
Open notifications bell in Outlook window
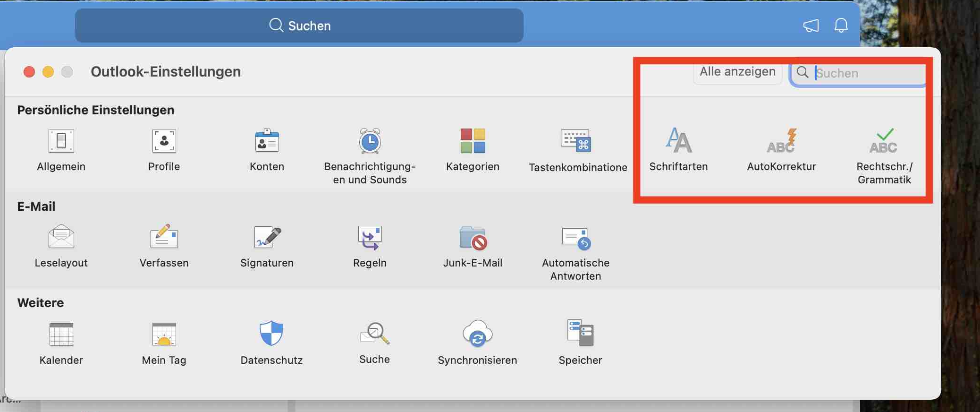click(x=841, y=26)
